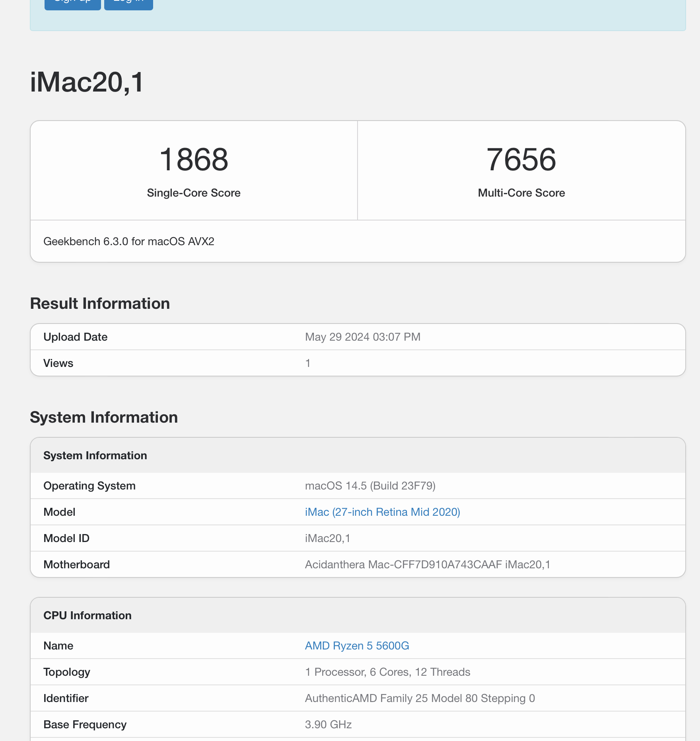Select the 1 Processor, 6 Cores, 12 Threads value

[x=388, y=672]
